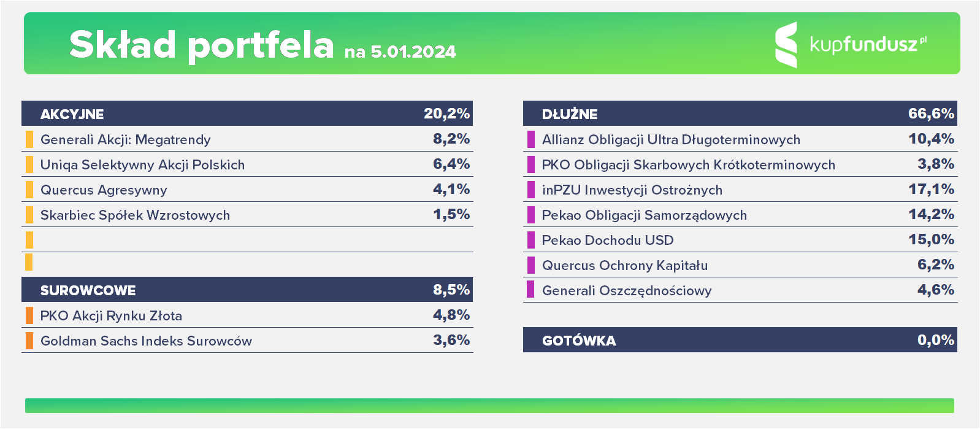Open Pekao Obligacji Samorządowych fund
980x429 pixels.
(x=644, y=215)
